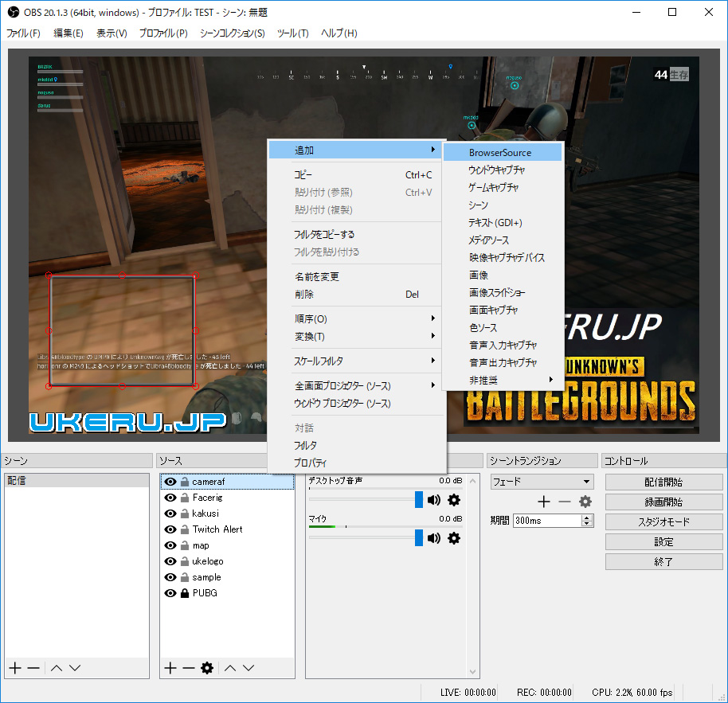This screenshot has width=728, height=703.
Task: Open the transition properties gear icon
Action: [585, 502]
